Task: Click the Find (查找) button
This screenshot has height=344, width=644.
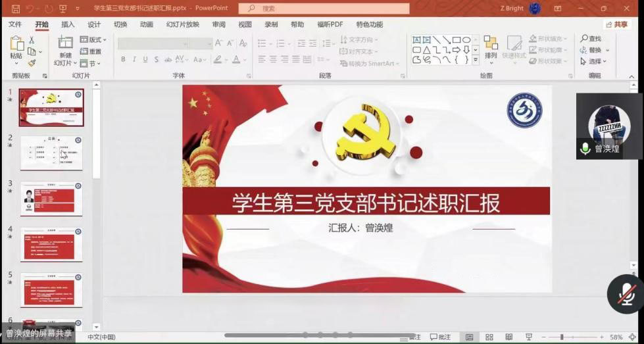Action: coord(591,39)
